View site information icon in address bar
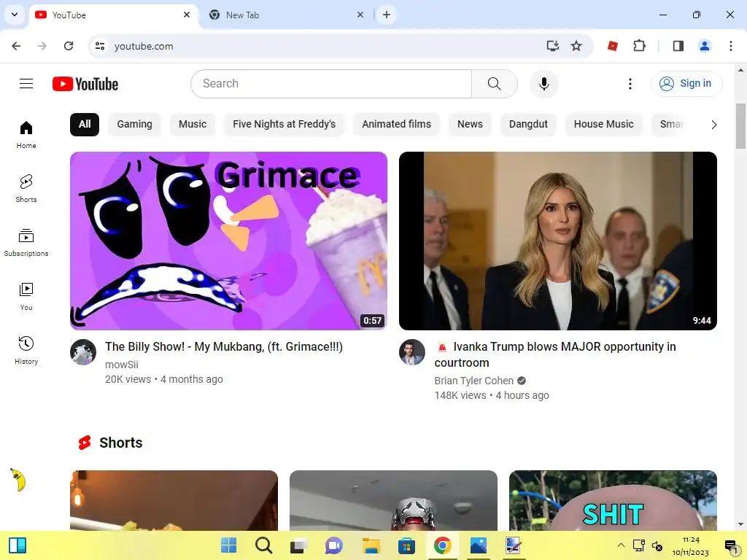Viewport: 747px width, 560px height. point(99,46)
